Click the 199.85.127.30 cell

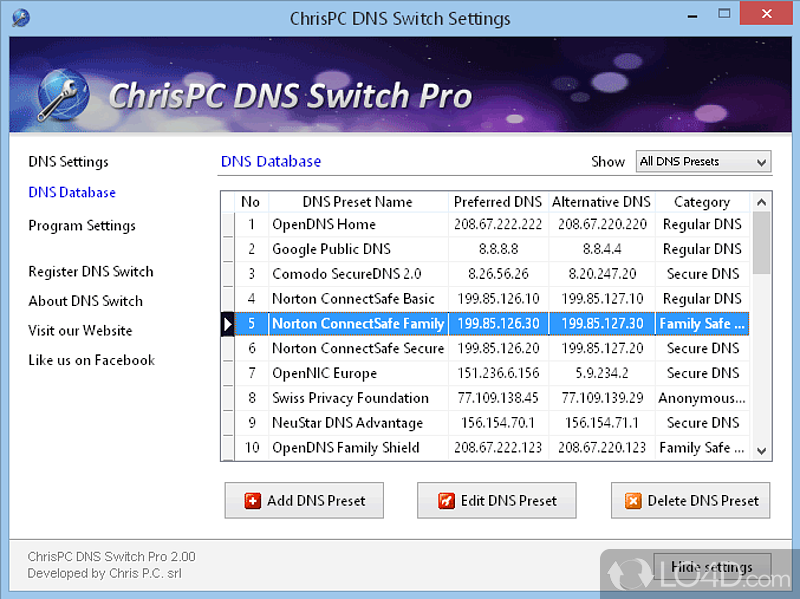(x=602, y=324)
